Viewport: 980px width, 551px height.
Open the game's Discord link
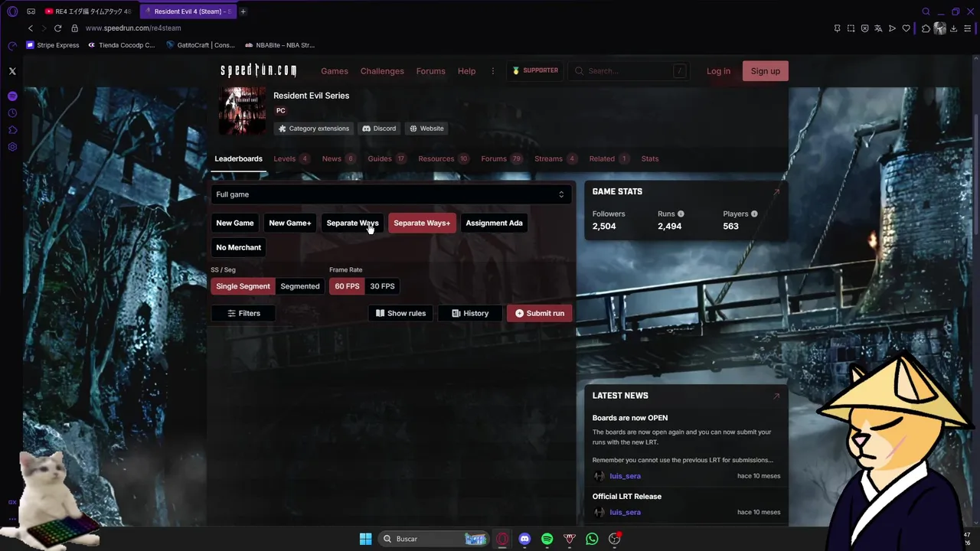pos(379,129)
